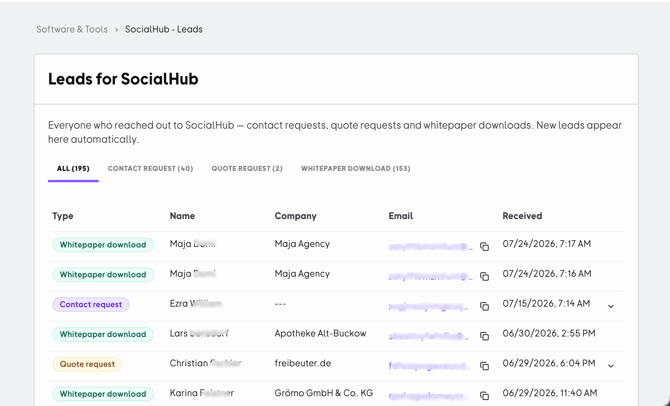Click the blurred email for Maja at 7:17 AM

tap(430, 247)
